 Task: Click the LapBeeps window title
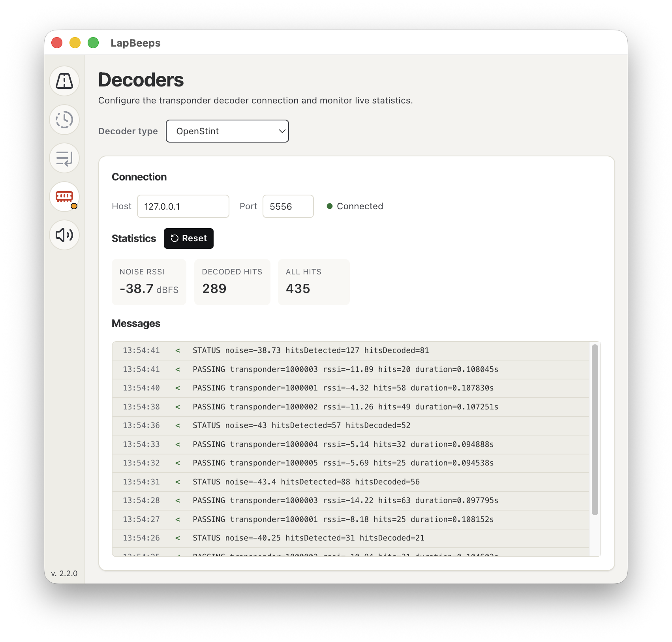coord(135,43)
